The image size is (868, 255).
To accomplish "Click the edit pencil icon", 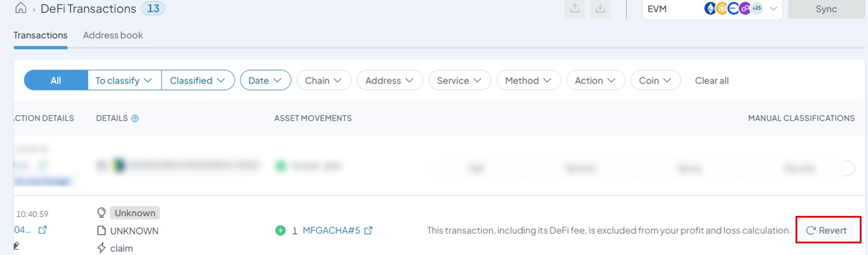I will [16, 246].
